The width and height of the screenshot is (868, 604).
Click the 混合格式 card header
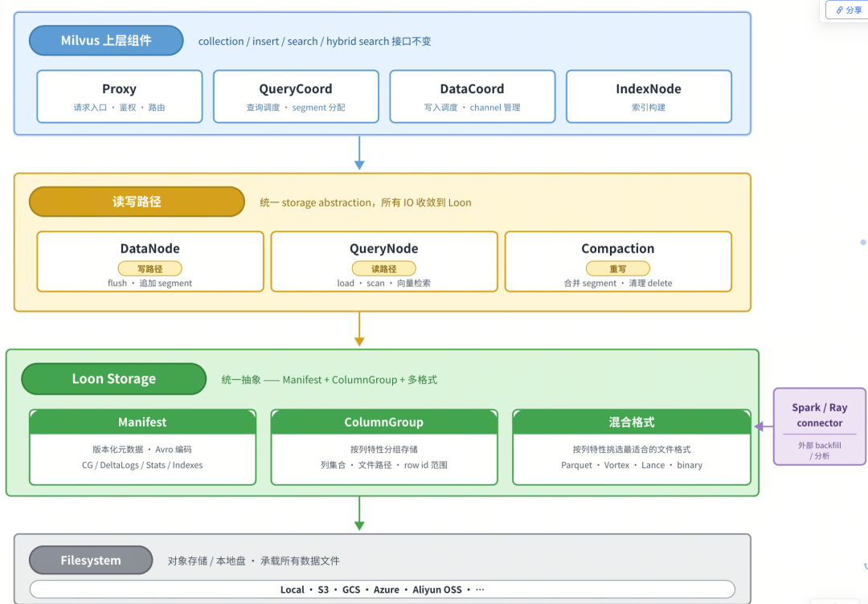(632, 422)
